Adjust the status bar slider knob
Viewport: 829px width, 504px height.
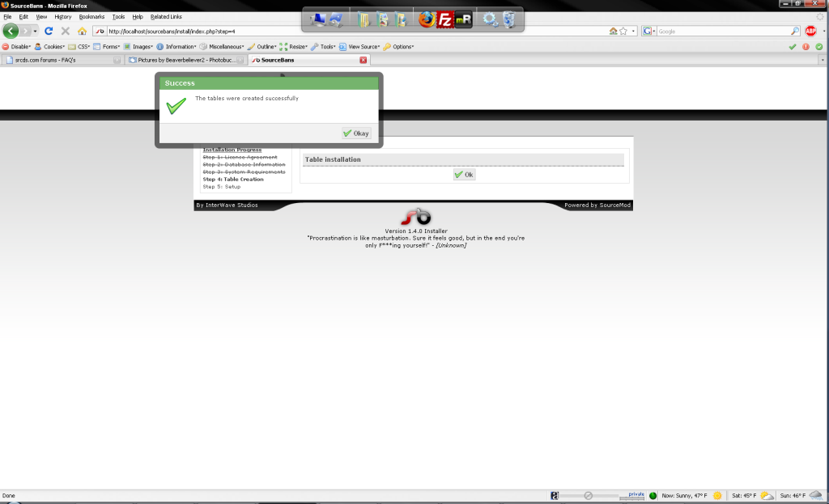tap(588, 496)
